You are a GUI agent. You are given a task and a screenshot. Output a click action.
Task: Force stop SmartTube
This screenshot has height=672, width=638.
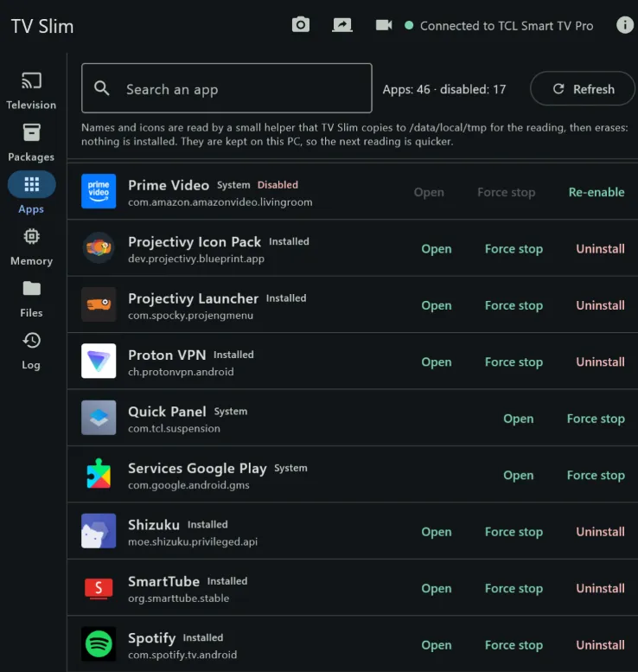coord(514,588)
